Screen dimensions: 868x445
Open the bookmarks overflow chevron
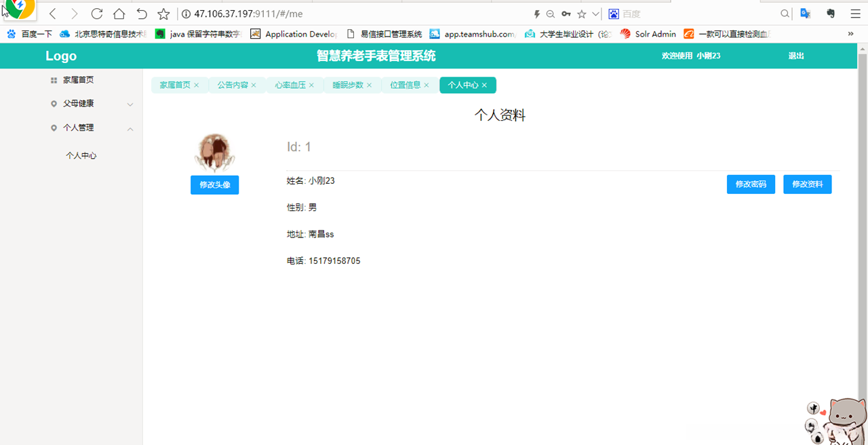(850, 34)
